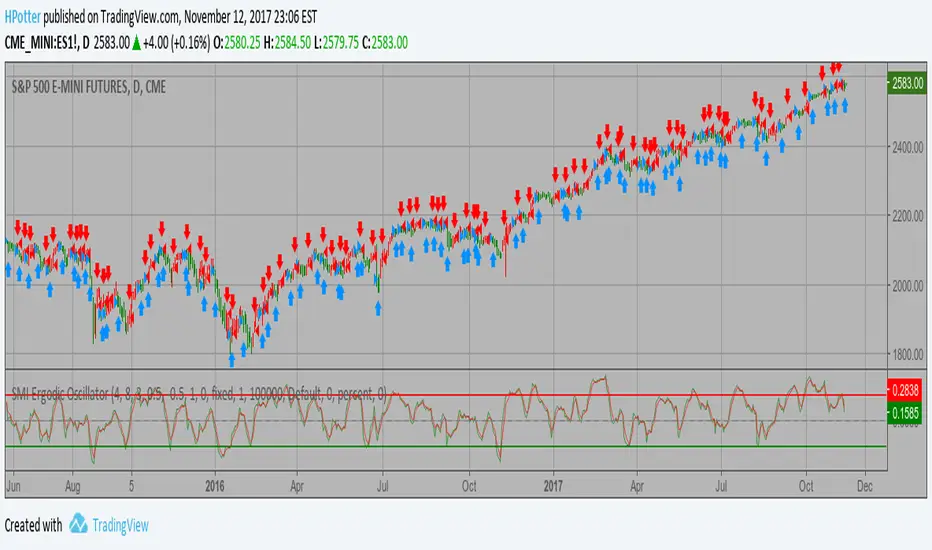
Task: Click the Dec label on time axis
Action: click(x=865, y=486)
